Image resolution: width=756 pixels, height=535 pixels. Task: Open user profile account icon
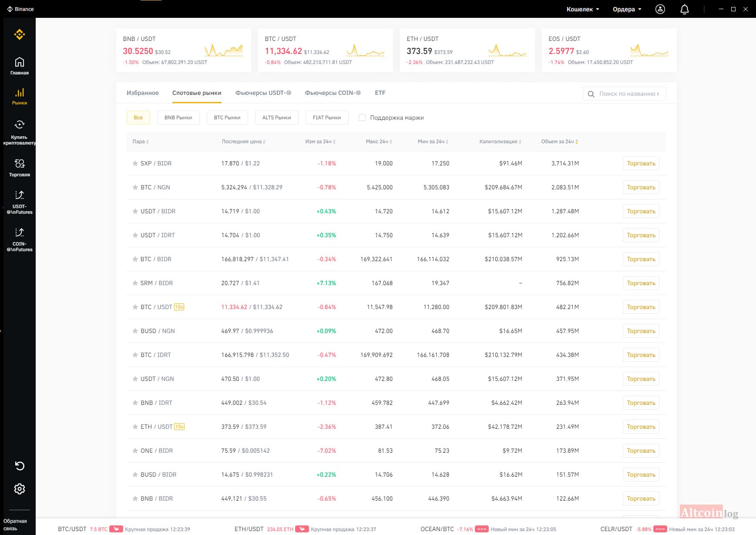[660, 9]
